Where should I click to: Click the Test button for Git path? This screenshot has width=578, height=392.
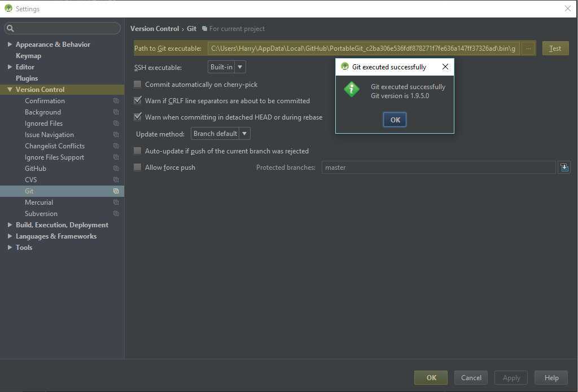[555, 49]
